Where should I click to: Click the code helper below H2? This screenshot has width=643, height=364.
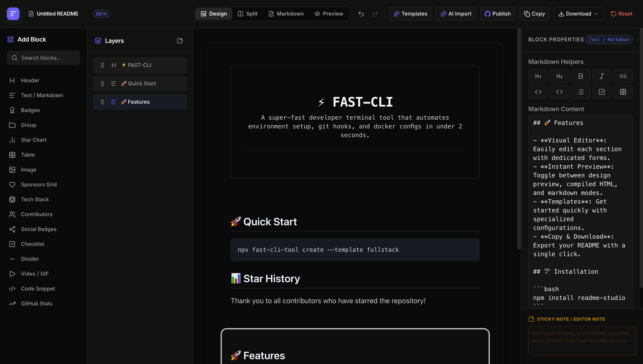559,92
